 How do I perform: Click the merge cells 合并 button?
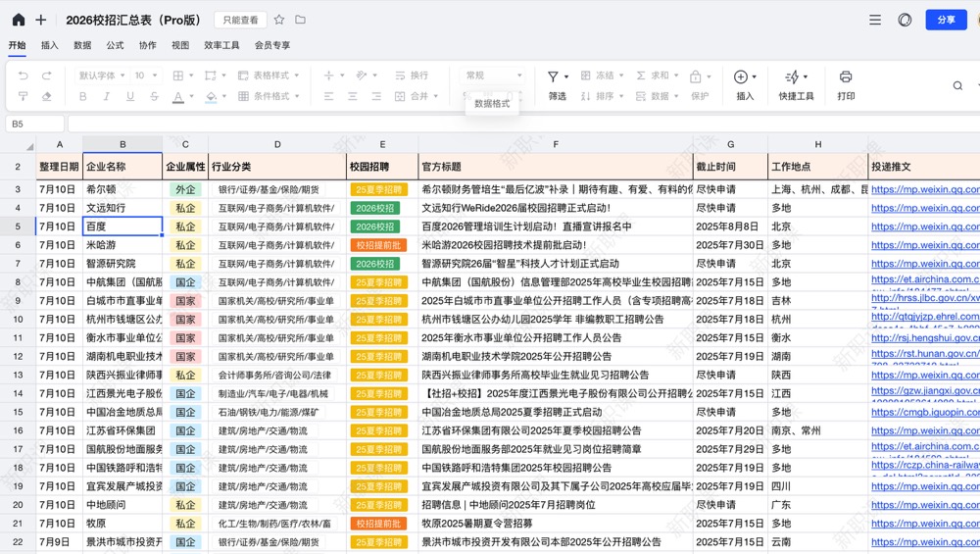pyautogui.click(x=416, y=96)
